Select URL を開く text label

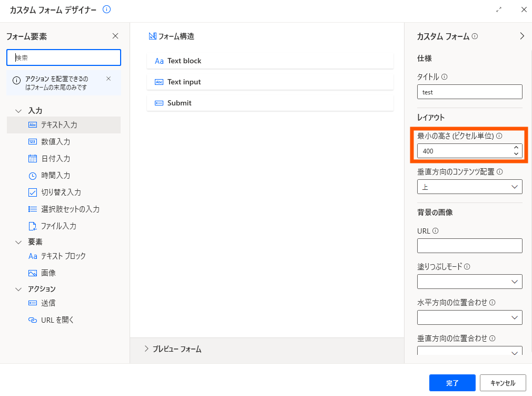tap(57, 320)
